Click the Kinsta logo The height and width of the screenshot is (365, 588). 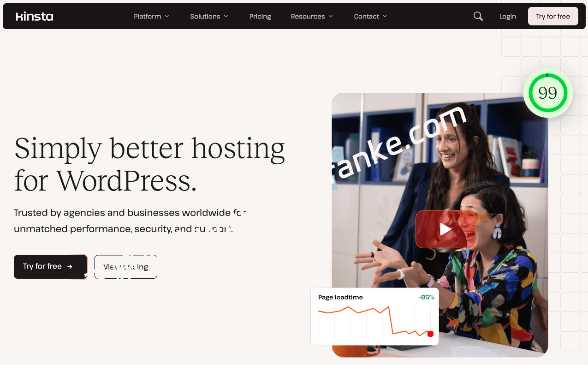(35, 17)
